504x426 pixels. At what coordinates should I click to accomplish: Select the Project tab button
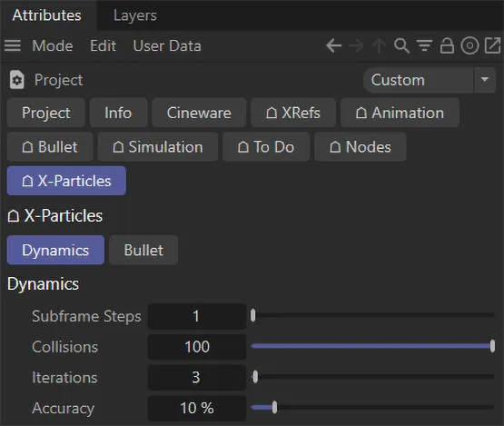click(46, 113)
